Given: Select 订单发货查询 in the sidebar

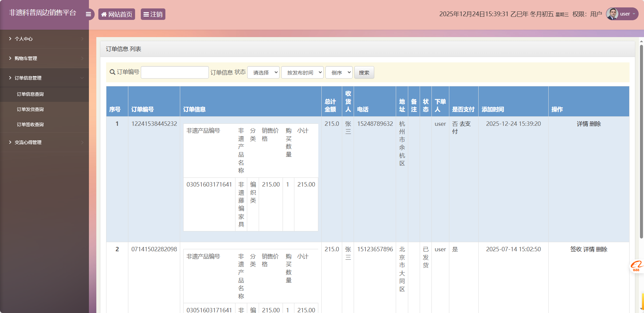Looking at the screenshot, I should point(30,109).
